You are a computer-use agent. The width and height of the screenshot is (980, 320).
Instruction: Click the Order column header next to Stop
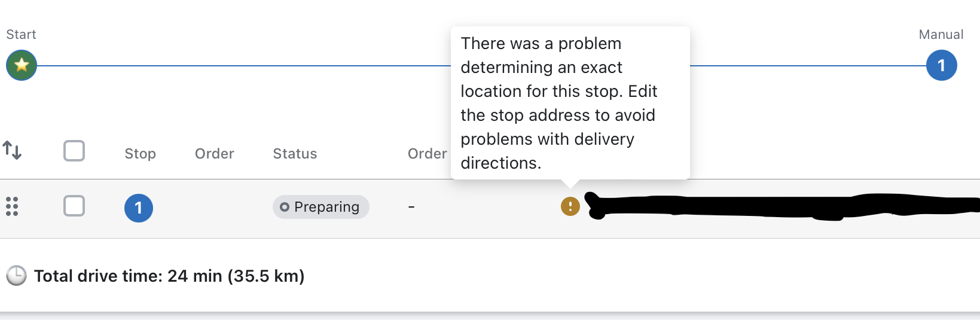click(x=214, y=154)
